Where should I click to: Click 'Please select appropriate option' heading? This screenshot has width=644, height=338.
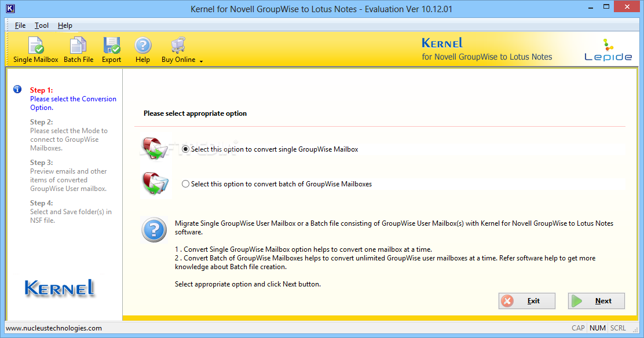point(195,113)
